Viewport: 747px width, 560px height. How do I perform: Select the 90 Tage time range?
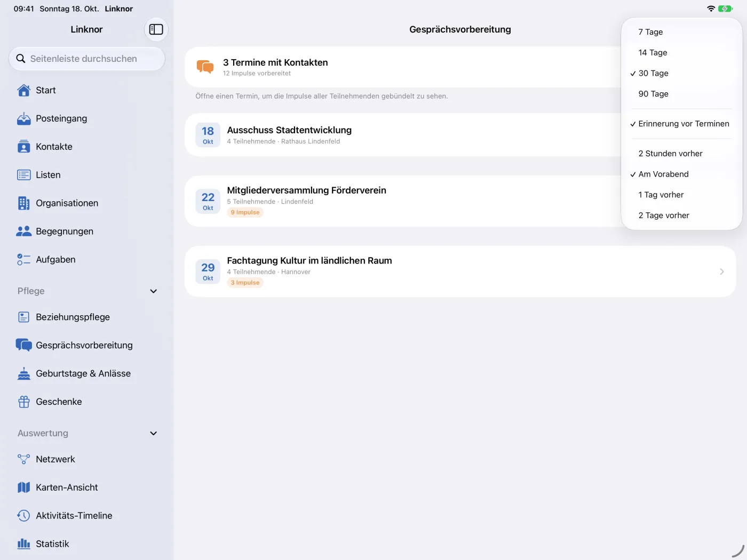coord(682,94)
